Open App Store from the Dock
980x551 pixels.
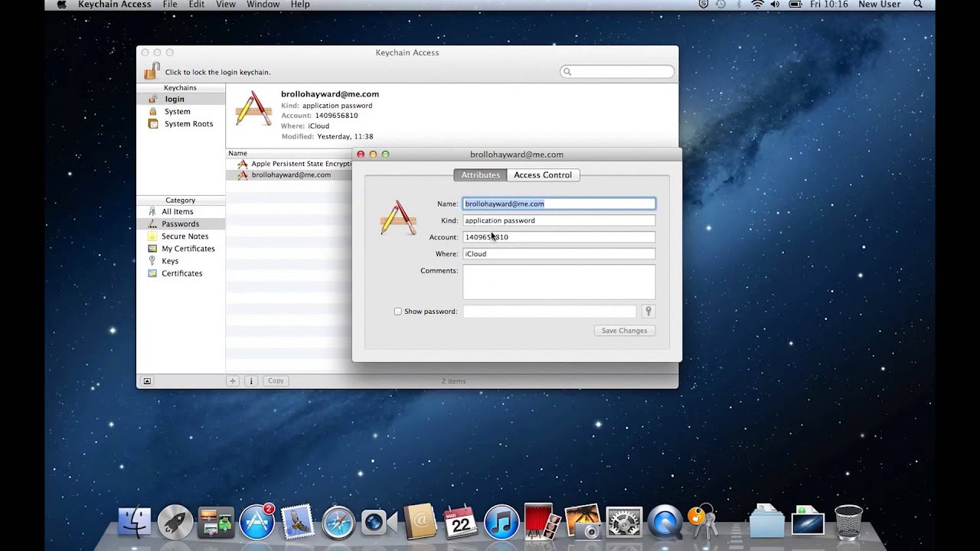coord(257,522)
